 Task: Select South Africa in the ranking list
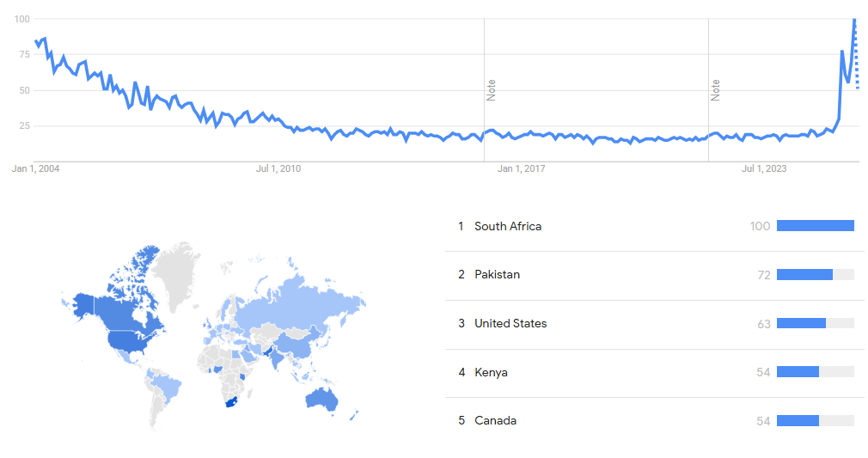pos(508,226)
